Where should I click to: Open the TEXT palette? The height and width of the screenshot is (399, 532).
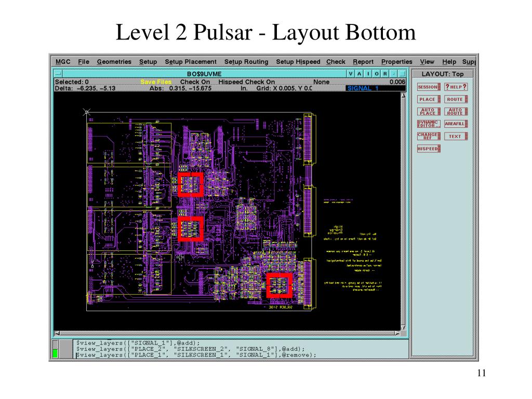(x=456, y=136)
